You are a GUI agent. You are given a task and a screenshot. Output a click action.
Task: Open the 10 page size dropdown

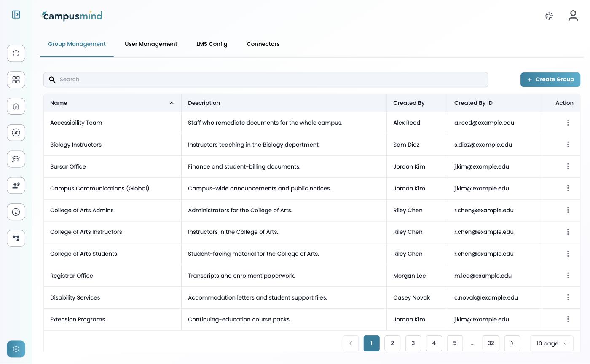point(552,343)
